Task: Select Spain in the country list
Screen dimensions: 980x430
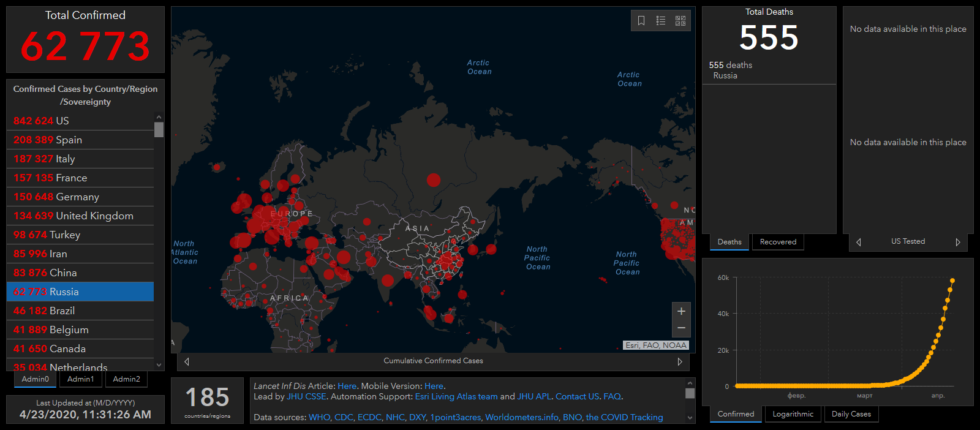Action: (69, 140)
